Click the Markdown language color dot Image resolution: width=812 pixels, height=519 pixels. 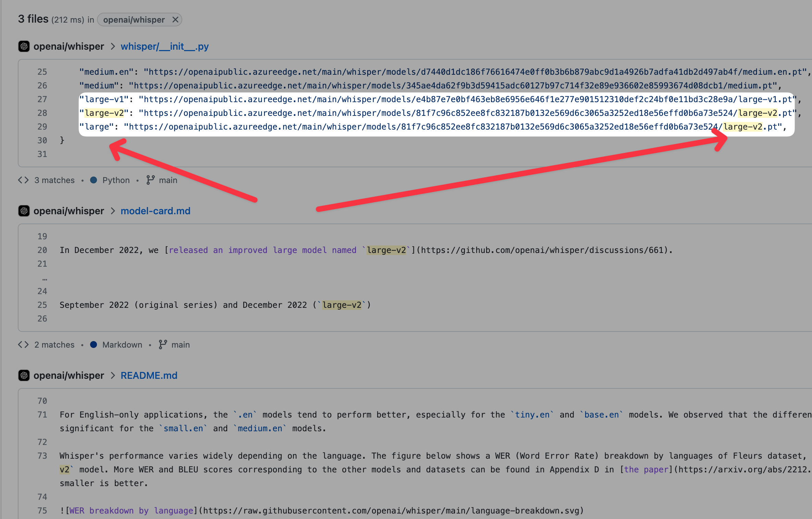click(94, 345)
